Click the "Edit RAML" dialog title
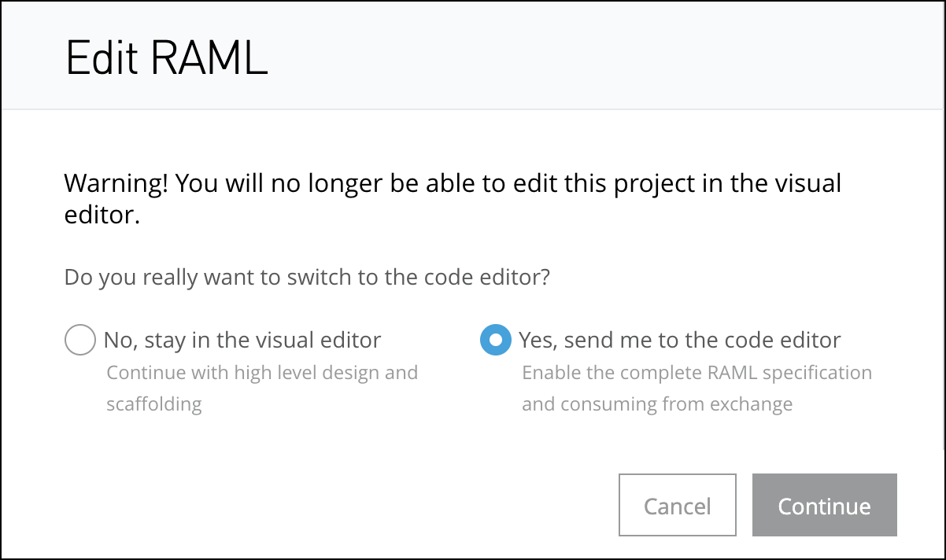Image resolution: width=946 pixels, height=560 pixels. 166,58
